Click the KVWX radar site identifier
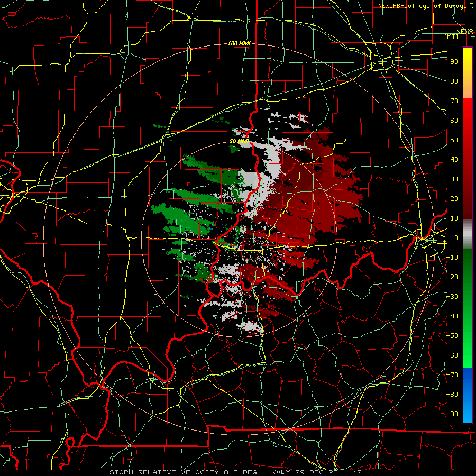The image size is (476, 476). [281, 472]
